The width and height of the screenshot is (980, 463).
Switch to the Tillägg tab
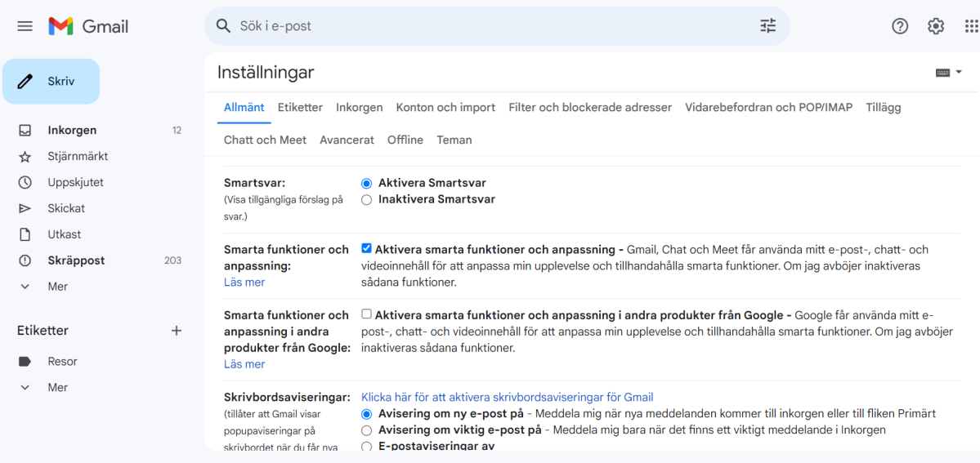click(x=884, y=108)
